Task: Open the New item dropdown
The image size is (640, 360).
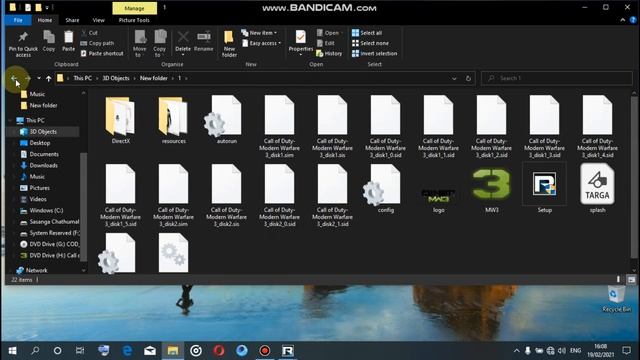Action: tap(259, 33)
